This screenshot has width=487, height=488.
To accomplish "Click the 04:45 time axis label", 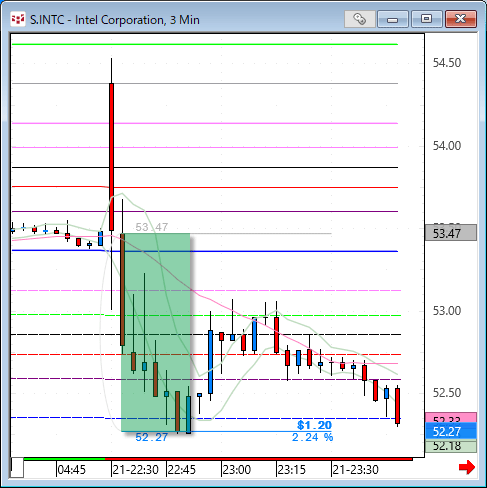I will pos(71,470).
